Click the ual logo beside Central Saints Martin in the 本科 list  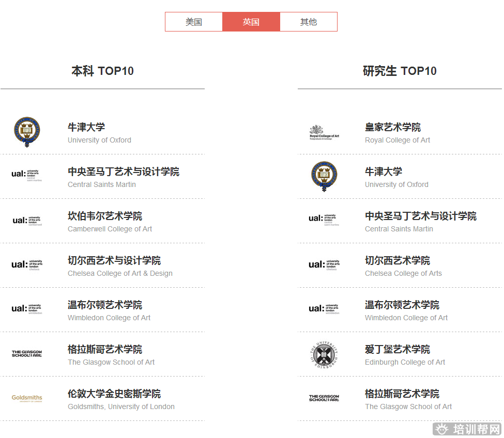pos(27,176)
